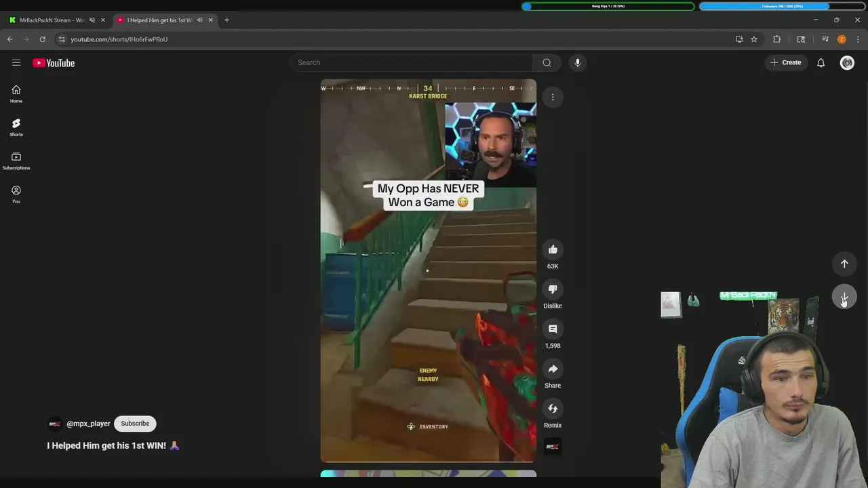Go to next Short with down arrow
The image size is (868, 488).
click(x=844, y=297)
